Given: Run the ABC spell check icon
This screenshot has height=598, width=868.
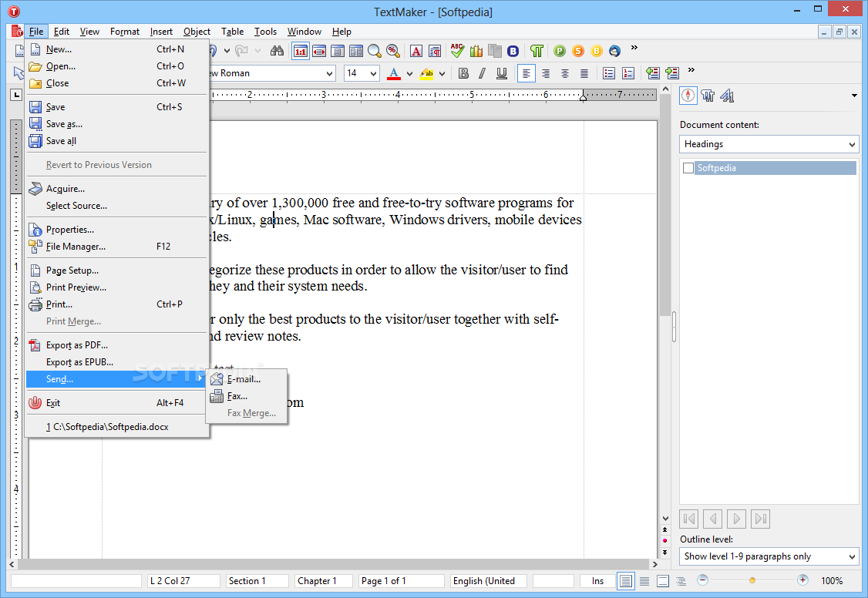Looking at the screenshot, I should 457,51.
